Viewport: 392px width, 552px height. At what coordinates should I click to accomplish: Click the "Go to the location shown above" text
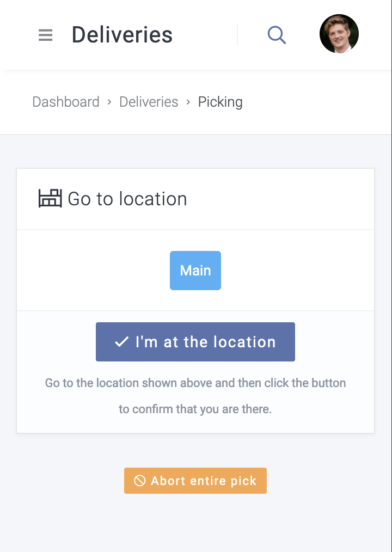[195, 383]
